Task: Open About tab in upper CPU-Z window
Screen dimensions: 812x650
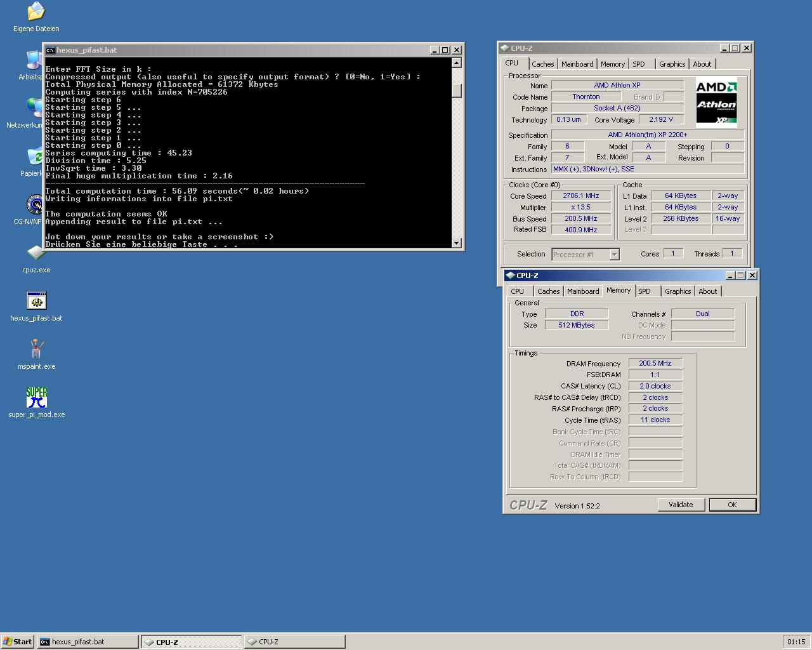Action: [x=702, y=64]
